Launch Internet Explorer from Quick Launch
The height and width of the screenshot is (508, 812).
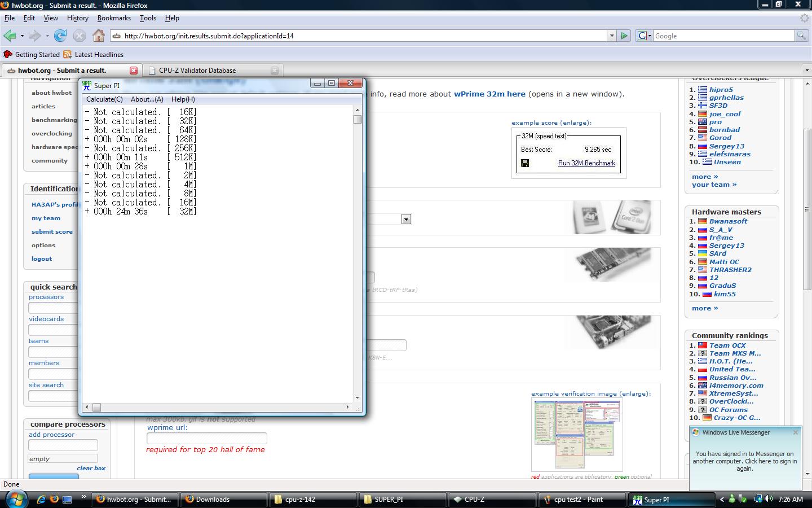(x=41, y=500)
